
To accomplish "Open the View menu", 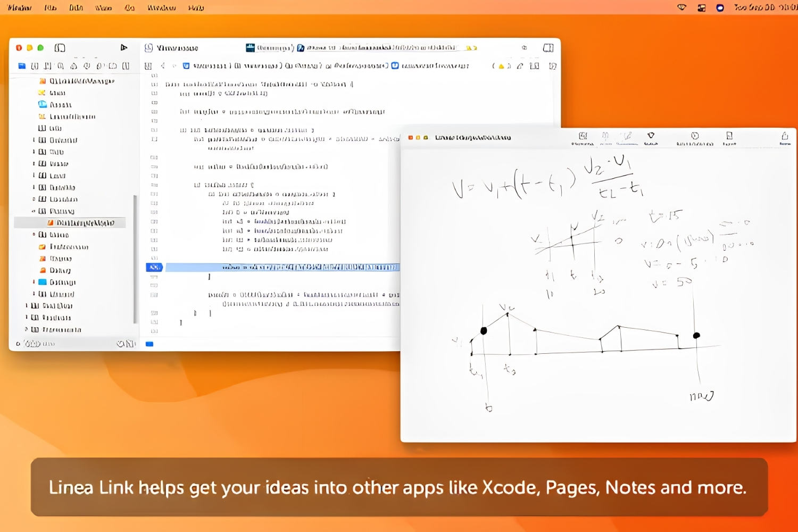I will click(x=103, y=7).
